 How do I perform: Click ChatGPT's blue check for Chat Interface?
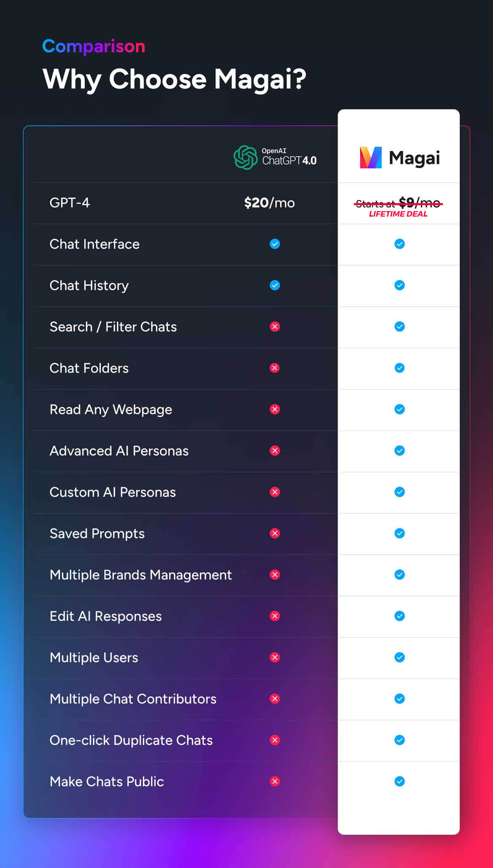pyautogui.click(x=275, y=244)
